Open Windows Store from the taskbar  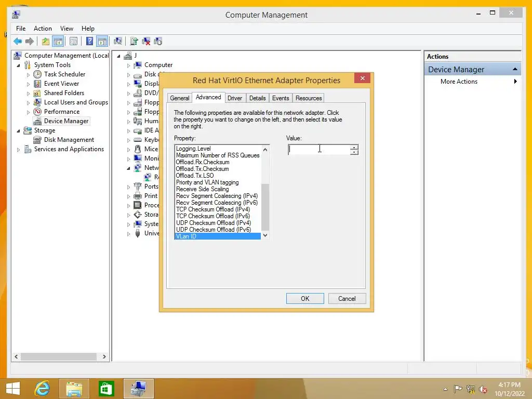pos(106,389)
